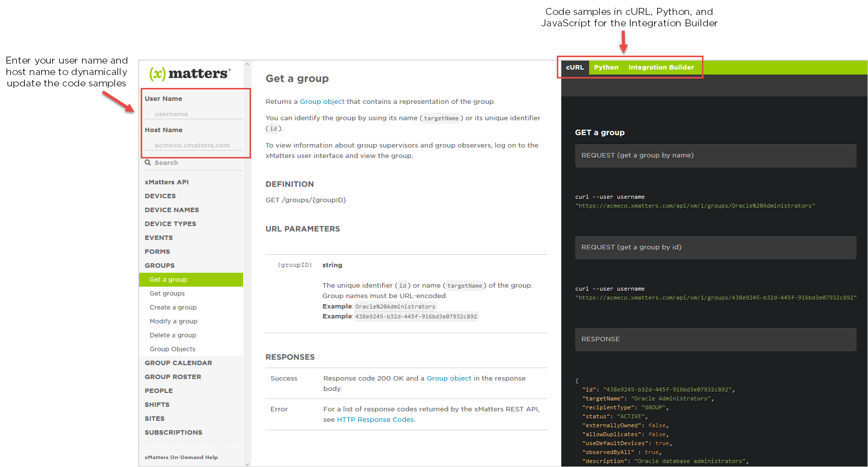Expand the EVENTS section
868x467 pixels.
[x=159, y=238]
